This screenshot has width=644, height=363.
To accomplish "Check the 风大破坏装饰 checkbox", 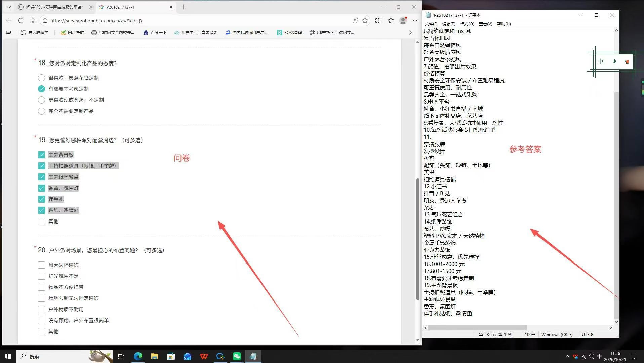I will (41, 265).
